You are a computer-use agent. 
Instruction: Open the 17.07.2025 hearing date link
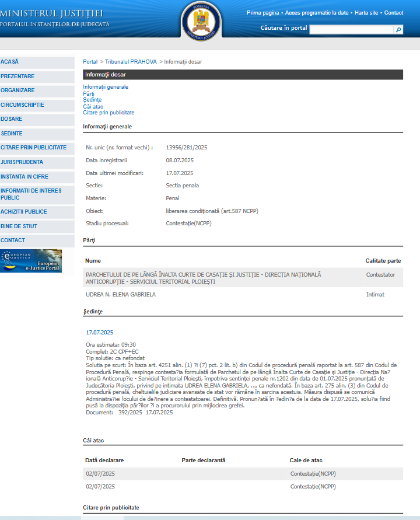pos(99,333)
